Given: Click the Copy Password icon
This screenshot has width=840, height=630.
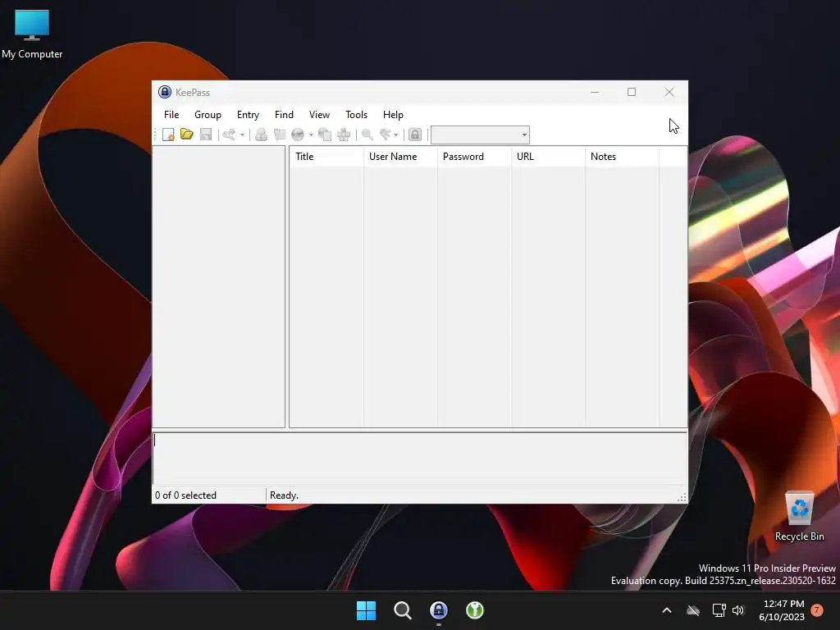Looking at the screenshot, I should pos(280,135).
